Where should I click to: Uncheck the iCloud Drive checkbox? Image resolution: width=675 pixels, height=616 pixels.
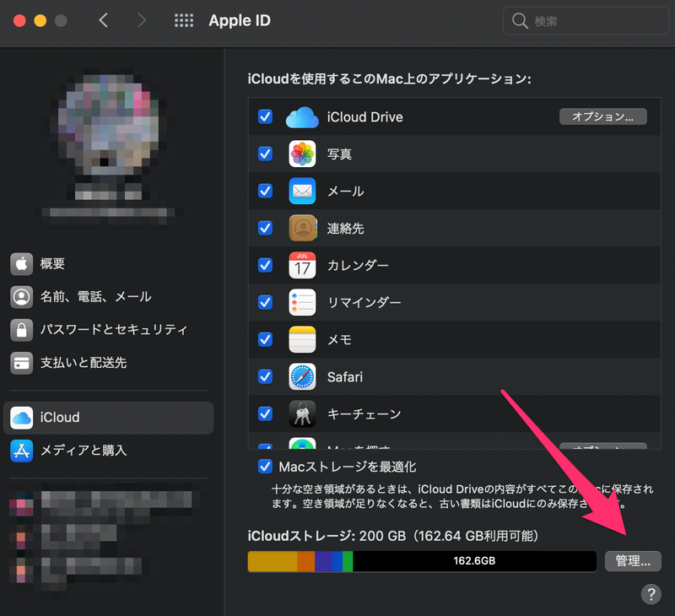(x=265, y=116)
